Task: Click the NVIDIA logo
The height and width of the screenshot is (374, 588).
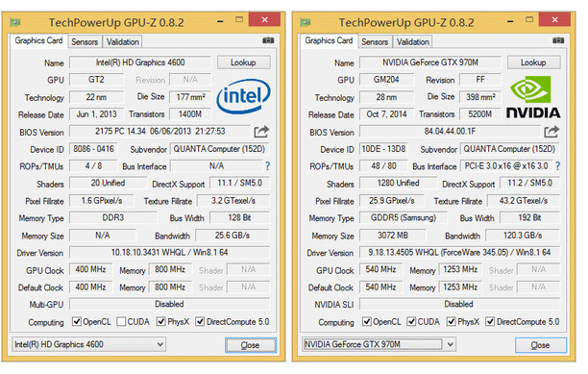Action: point(533,97)
